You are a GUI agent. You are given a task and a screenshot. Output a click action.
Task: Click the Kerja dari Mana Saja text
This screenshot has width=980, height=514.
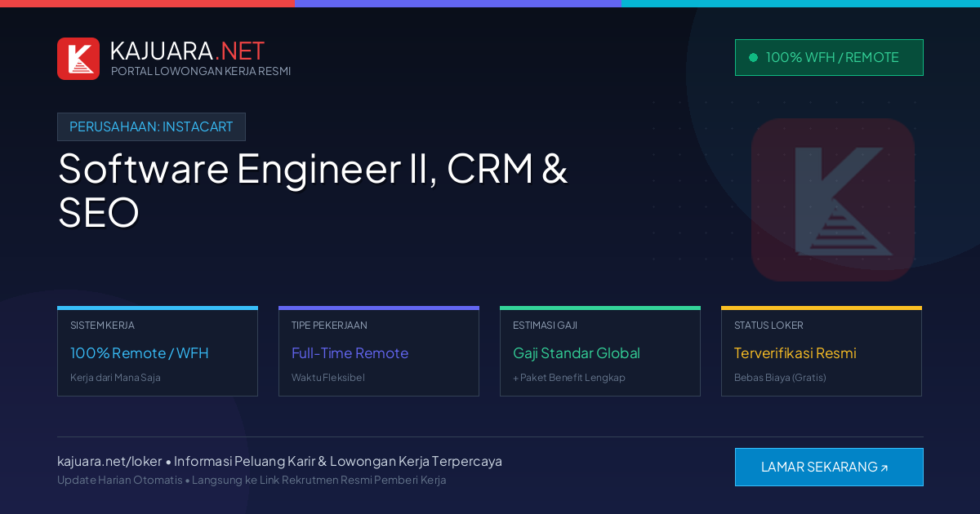point(115,378)
